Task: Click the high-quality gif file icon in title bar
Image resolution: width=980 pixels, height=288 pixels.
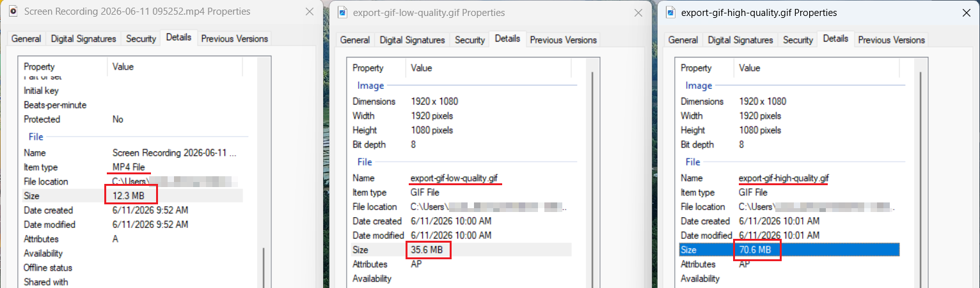Action: click(670, 12)
